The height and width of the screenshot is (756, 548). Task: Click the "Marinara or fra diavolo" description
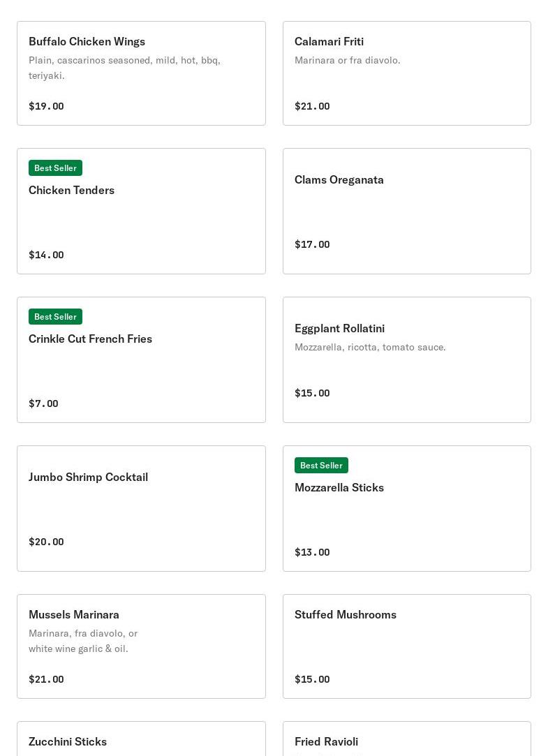[347, 61]
